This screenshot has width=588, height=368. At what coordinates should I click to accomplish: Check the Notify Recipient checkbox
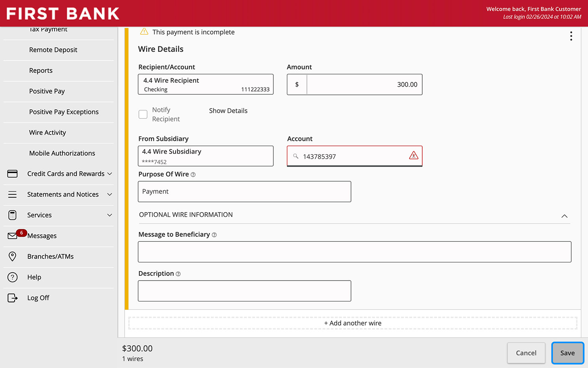pyautogui.click(x=143, y=114)
